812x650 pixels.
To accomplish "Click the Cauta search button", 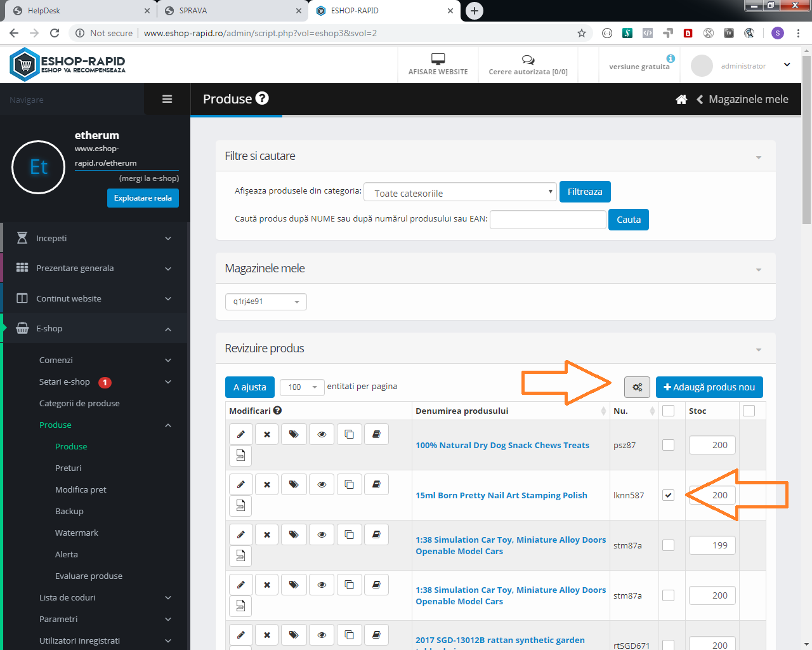I will 628,220.
